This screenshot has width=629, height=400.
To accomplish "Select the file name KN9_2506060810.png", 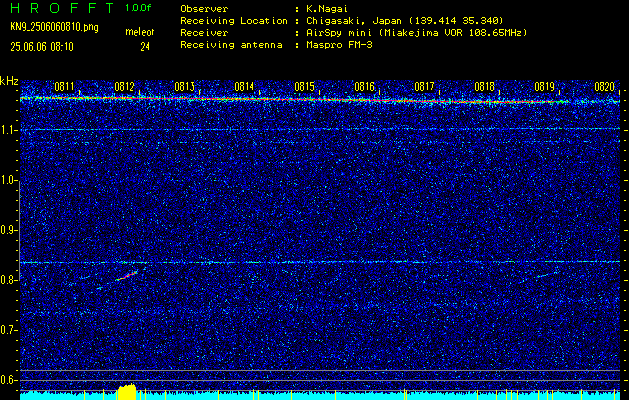I will click(54, 27).
